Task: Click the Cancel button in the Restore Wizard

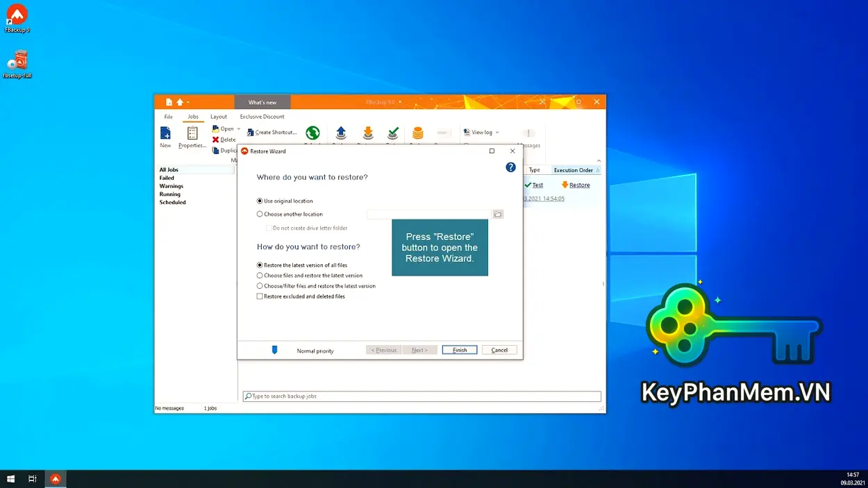Action: pyautogui.click(x=499, y=350)
